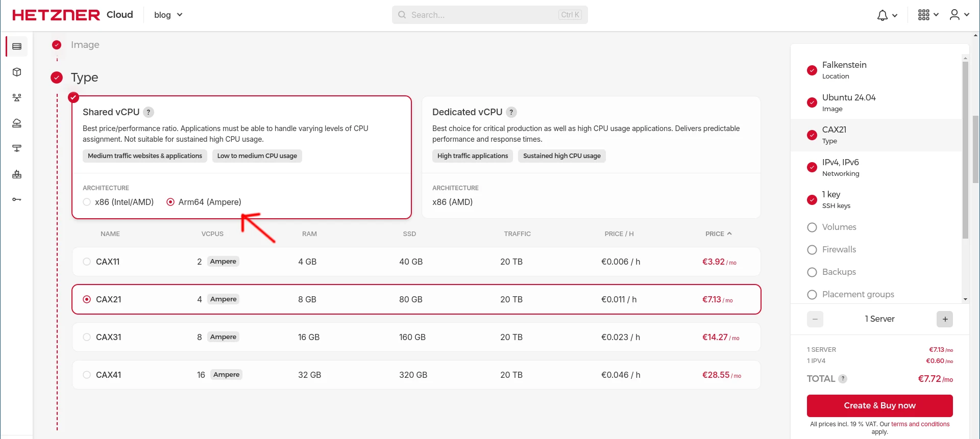Click the 32 GB RAM cell
The height and width of the screenshot is (439, 980).
(309, 375)
